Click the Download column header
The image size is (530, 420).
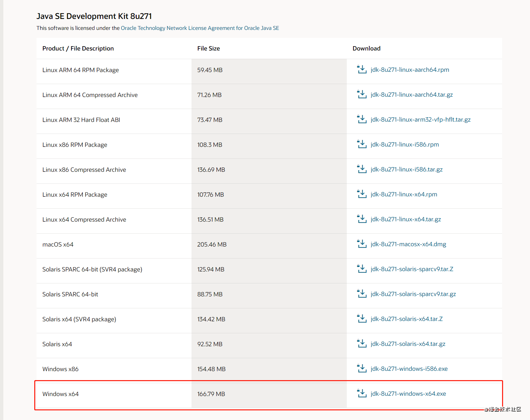(366, 49)
